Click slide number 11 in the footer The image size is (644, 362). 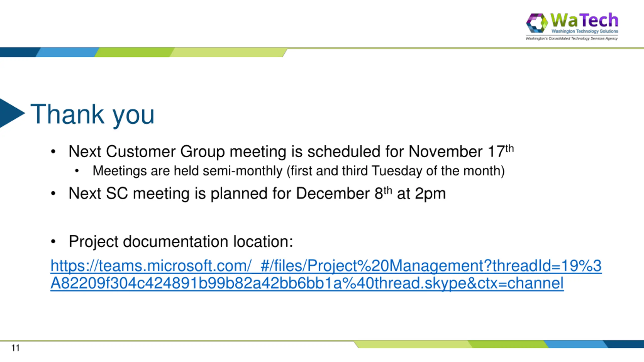pyautogui.click(x=15, y=348)
